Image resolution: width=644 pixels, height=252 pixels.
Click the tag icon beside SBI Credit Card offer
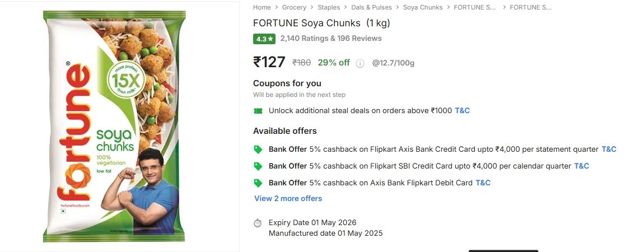click(258, 166)
